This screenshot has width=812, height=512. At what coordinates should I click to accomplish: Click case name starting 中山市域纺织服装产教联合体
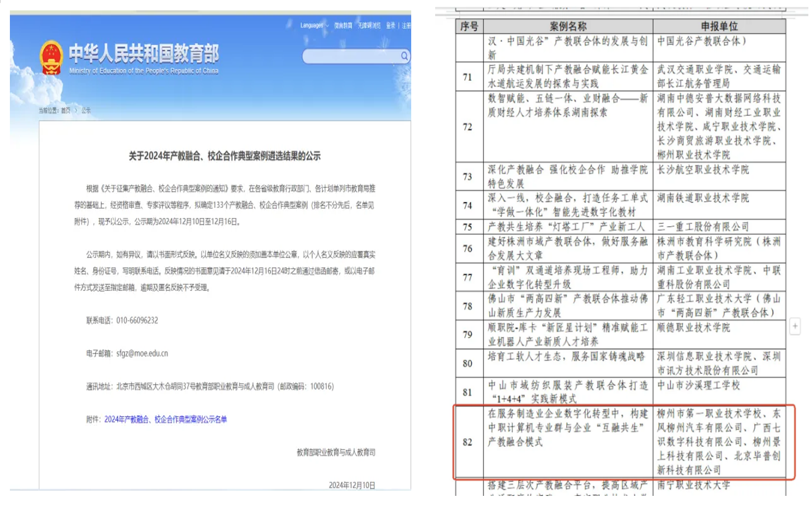click(x=568, y=392)
